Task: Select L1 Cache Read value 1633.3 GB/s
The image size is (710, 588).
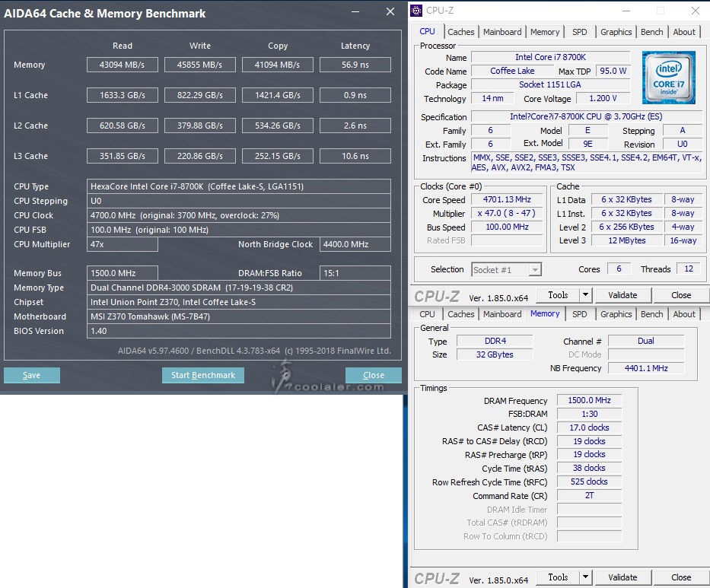Action: (123, 95)
